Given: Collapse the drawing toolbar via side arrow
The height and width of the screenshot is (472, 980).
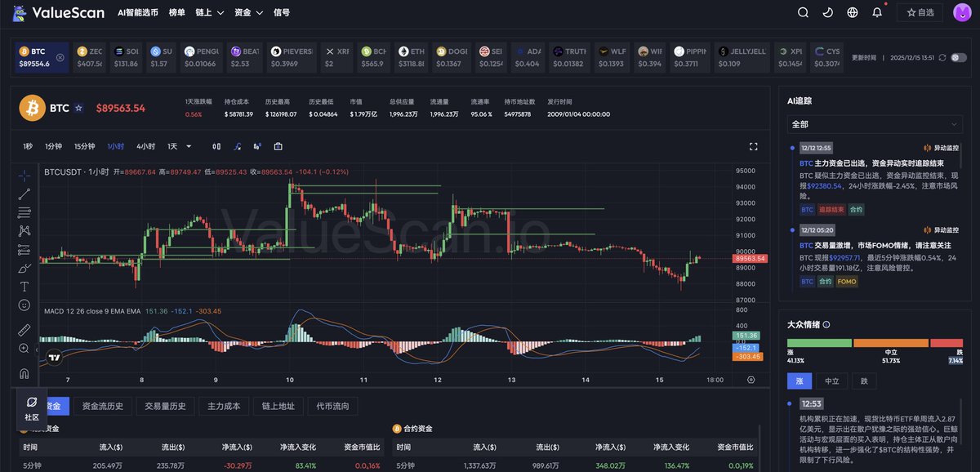Looking at the screenshot, I should (35, 350).
